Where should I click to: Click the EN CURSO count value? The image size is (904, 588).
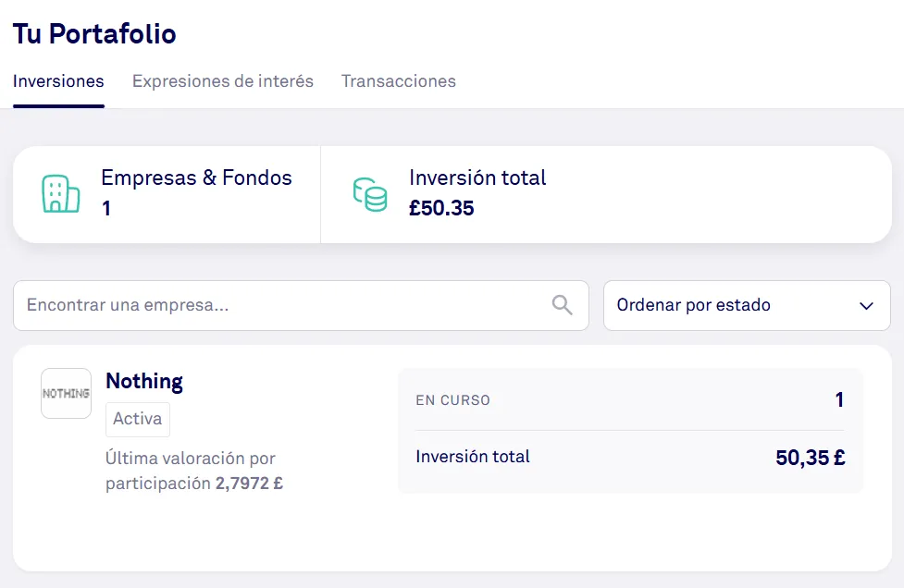[x=838, y=399]
